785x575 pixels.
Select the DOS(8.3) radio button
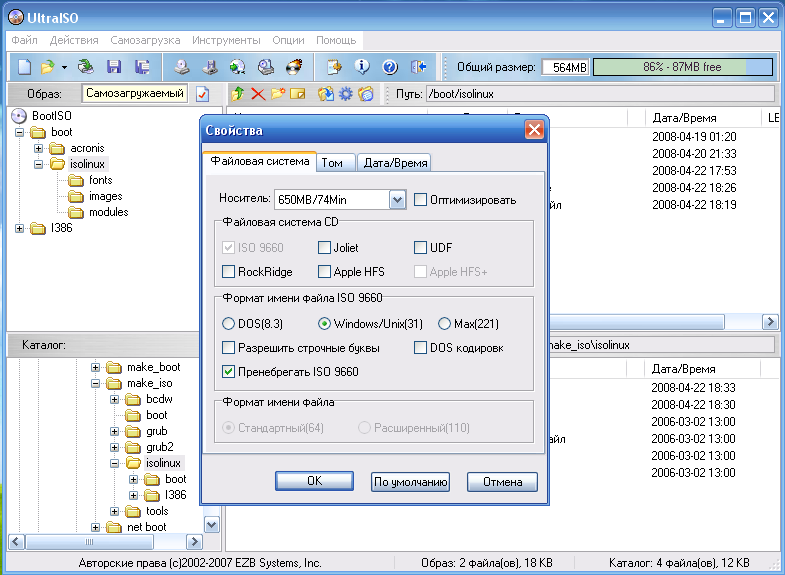click(228, 324)
